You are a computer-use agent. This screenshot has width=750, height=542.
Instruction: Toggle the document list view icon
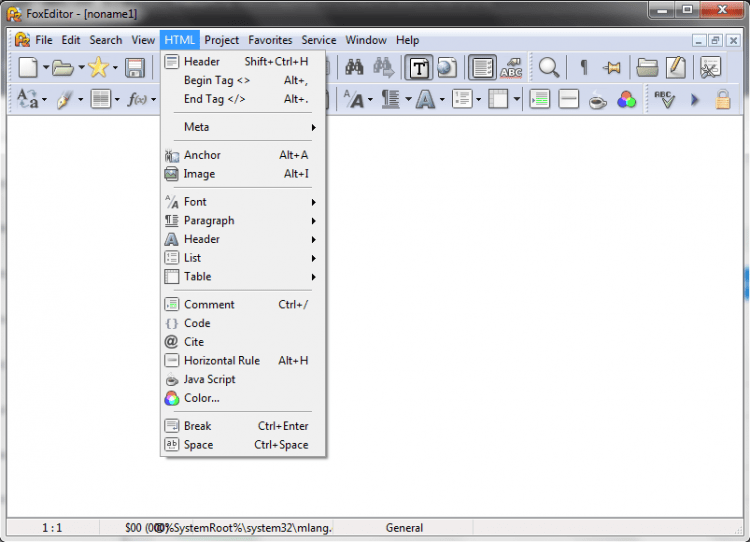point(482,67)
